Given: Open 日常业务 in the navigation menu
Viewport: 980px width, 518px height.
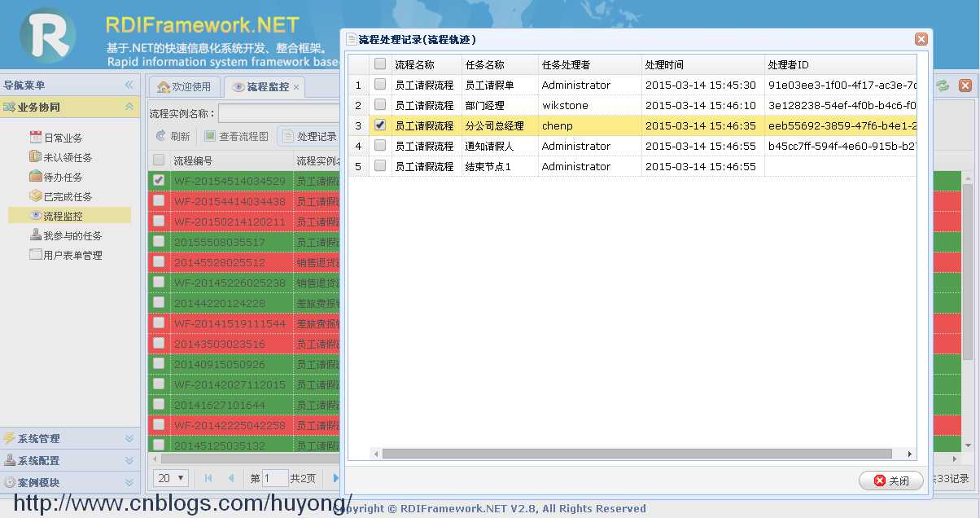Looking at the screenshot, I should pos(63,138).
